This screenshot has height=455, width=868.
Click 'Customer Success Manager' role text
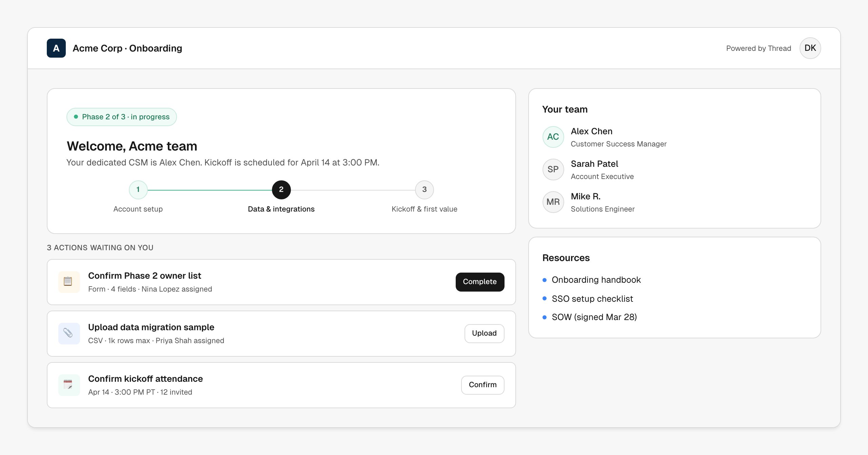[618, 144]
